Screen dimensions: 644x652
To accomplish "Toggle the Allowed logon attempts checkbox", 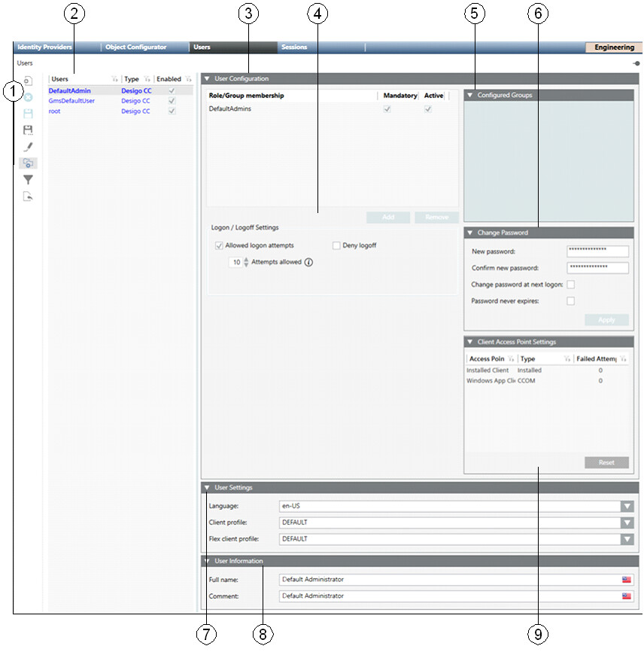I will pyautogui.click(x=219, y=245).
